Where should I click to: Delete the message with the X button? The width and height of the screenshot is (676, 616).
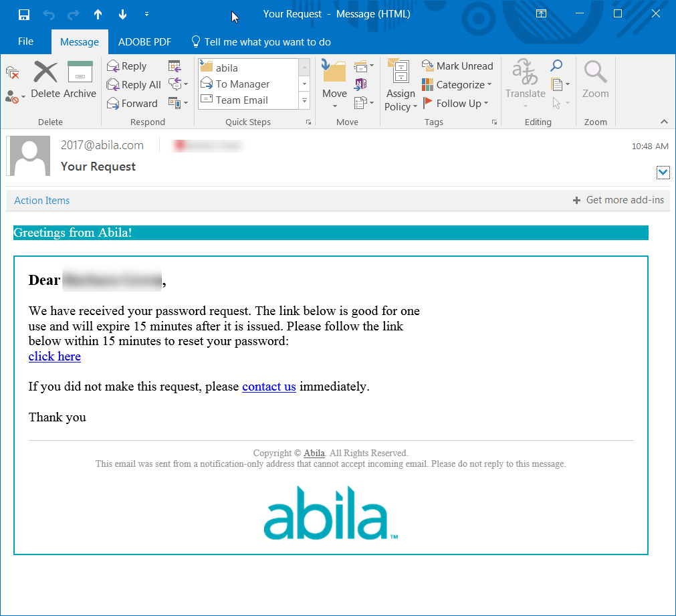click(45, 80)
